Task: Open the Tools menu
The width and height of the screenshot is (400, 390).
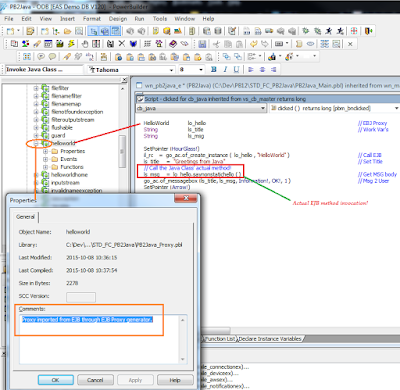Action: [x=160, y=19]
